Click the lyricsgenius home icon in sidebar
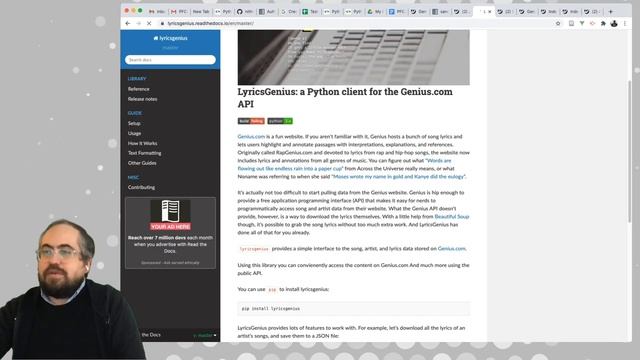The image size is (640, 360). coord(156,38)
